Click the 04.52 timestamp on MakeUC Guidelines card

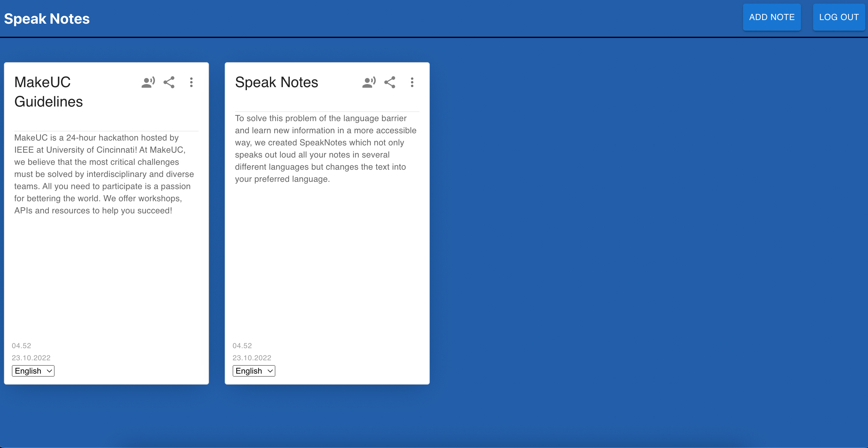coord(21,345)
